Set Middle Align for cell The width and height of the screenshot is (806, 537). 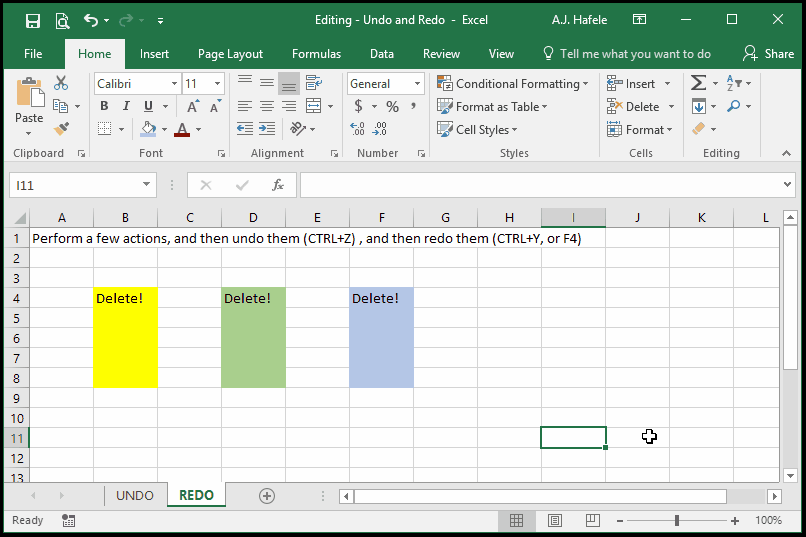coord(266,83)
